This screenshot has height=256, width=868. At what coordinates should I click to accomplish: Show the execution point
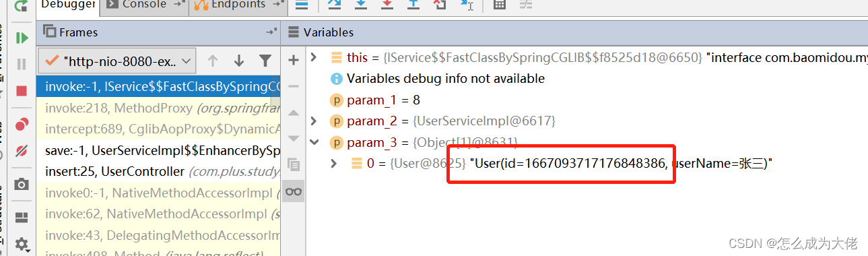(x=302, y=5)
